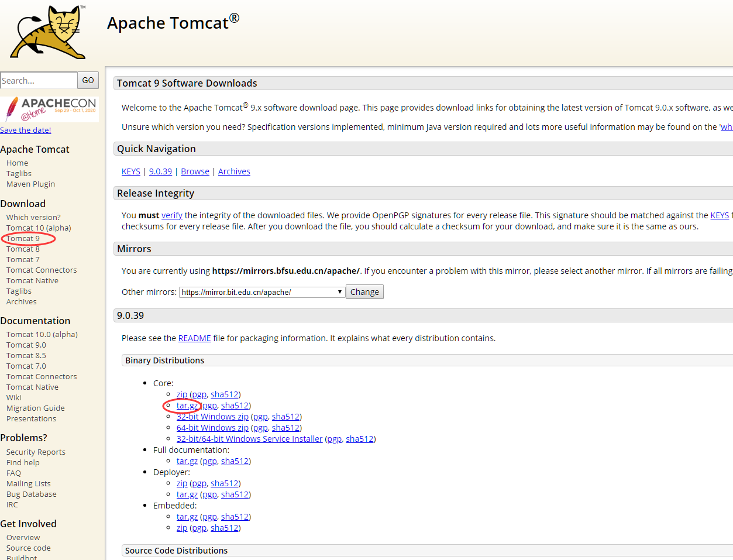Open the Source code link
Image resolution: width=733 pixels, height=560 pixels.
point(29,548)
